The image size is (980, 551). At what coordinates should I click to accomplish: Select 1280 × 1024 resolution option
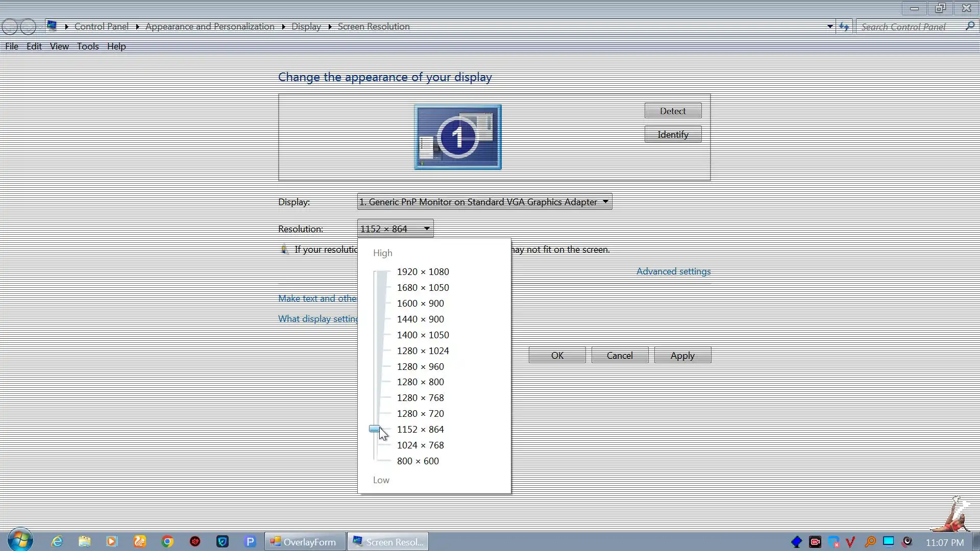423,351
